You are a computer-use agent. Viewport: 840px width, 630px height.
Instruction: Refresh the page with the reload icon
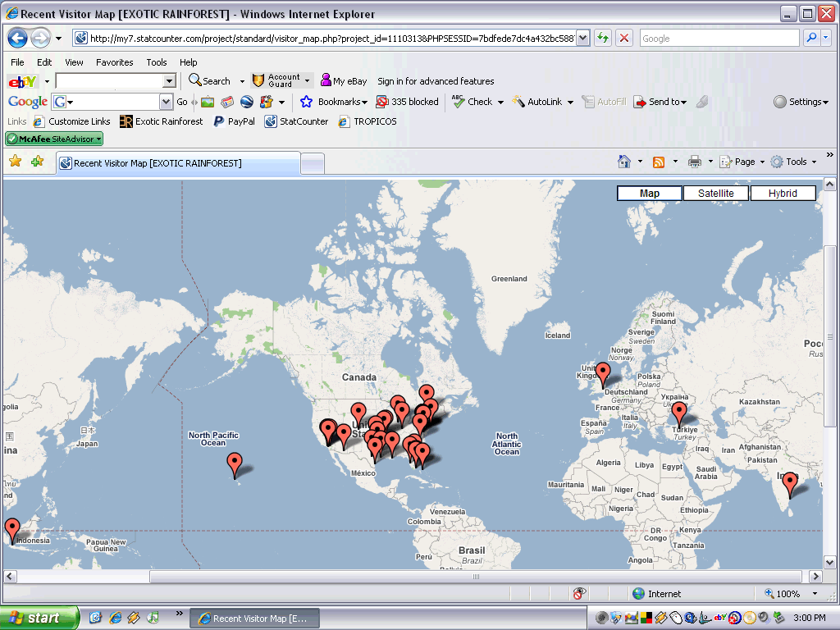pyautogui.click(x=604, y=39)
